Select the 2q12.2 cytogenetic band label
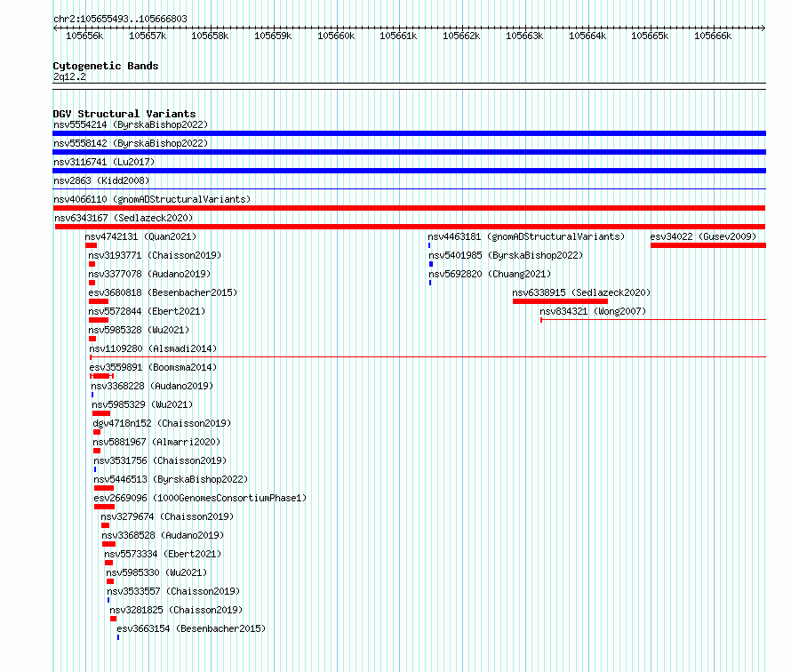Viewport: 791px width, 672px height. 69,76
